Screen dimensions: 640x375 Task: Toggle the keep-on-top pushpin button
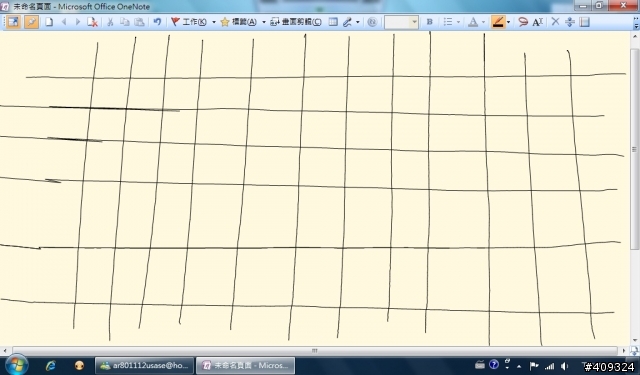tap(31, 22)
